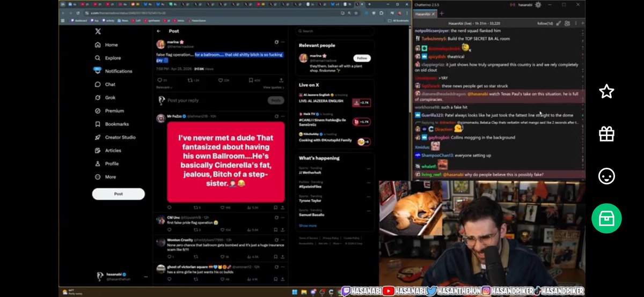Share marina's post
This screenshot has height=297, width=644.
(x=282, y=80)
